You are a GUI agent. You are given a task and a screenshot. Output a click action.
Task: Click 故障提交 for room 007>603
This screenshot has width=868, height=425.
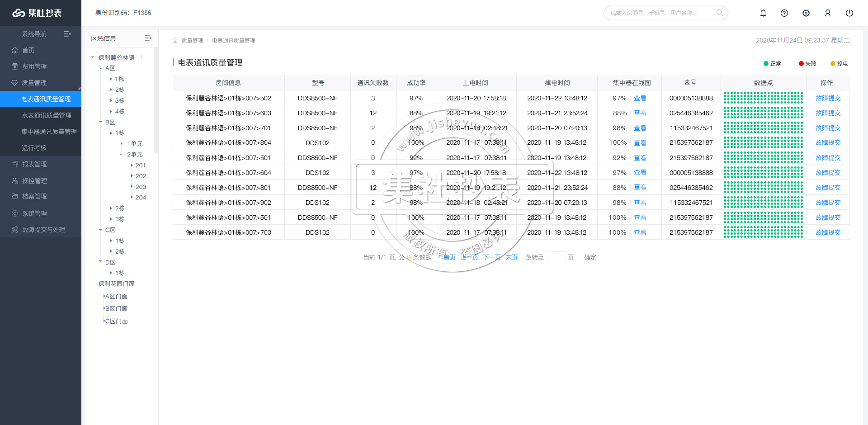click(828, 113)
